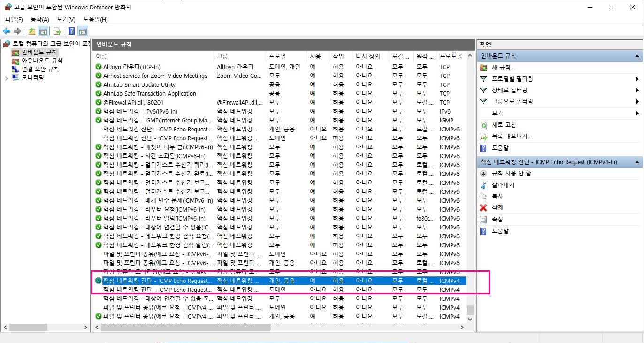Select 핵심 네트워킹 - 대상에 연결할 수 없음(IC... rule
Image resolution: width=644 pixels, height=343 pixels.
click(158, 227)
